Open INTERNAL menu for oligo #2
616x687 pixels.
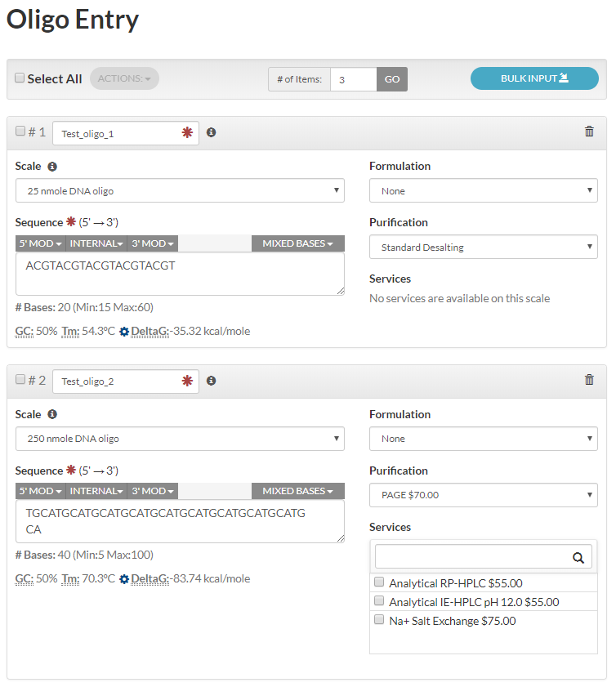pyautogui.click(x=96, y=491)
